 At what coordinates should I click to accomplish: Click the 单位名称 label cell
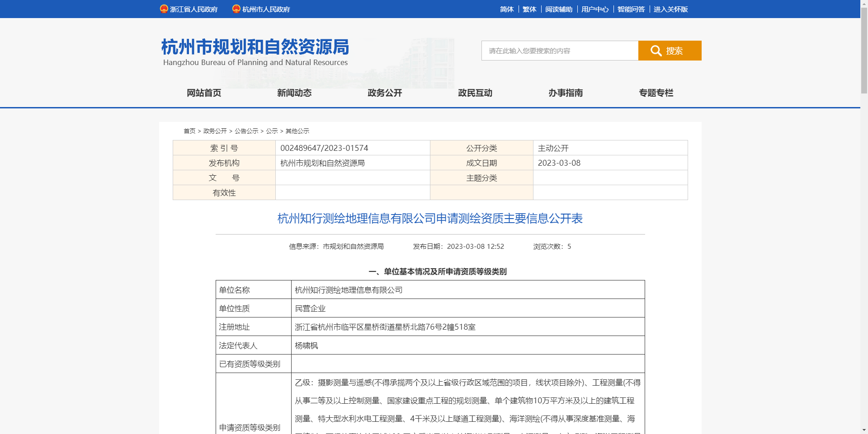tap(254, 290)
